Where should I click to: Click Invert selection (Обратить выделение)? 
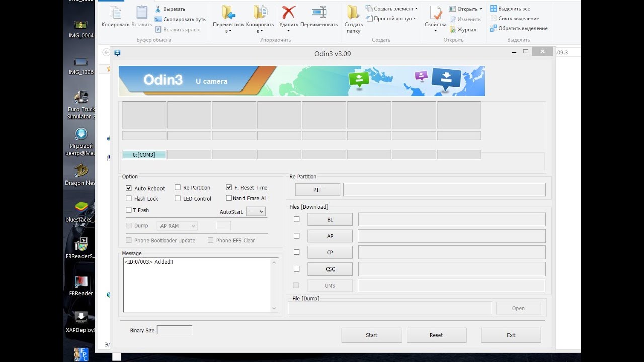(x=519, y=28)
